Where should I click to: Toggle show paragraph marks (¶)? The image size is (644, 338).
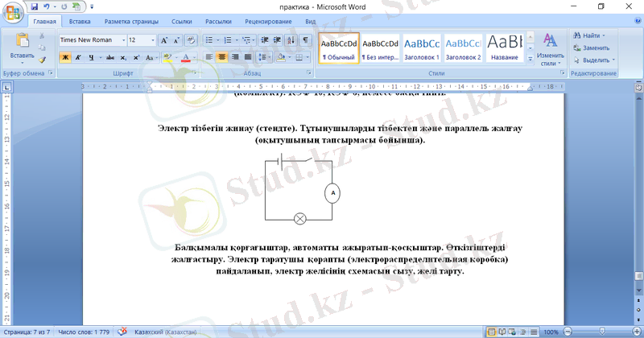click(307, 39)
